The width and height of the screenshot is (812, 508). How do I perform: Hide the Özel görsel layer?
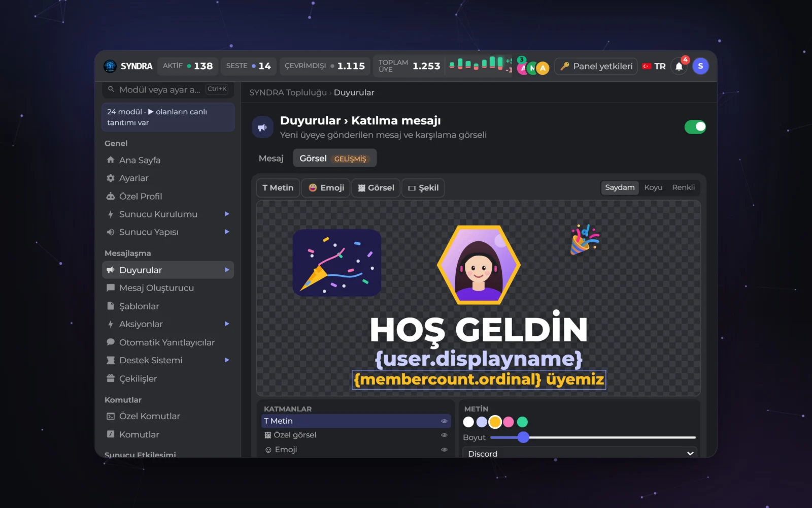(x=444, y=435)
